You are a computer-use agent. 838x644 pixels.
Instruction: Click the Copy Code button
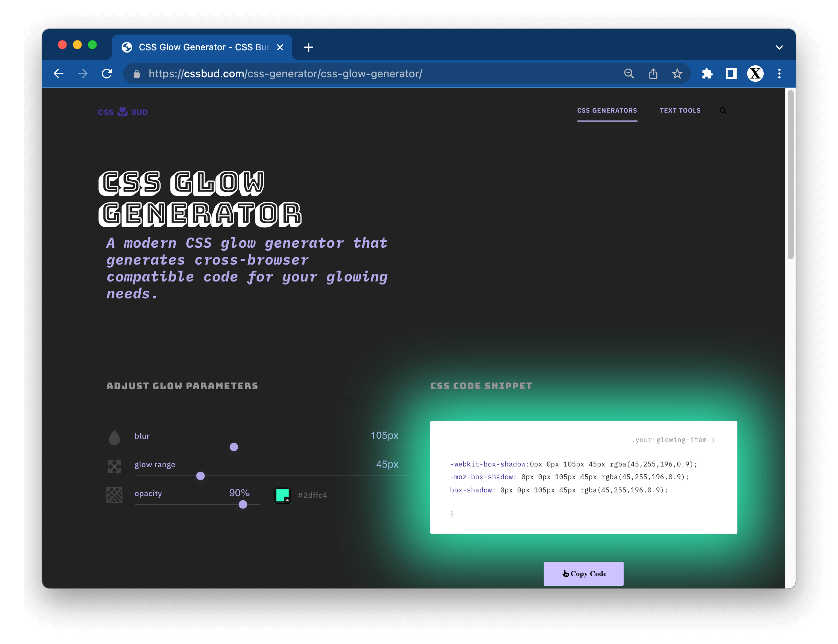coord(583,573)
